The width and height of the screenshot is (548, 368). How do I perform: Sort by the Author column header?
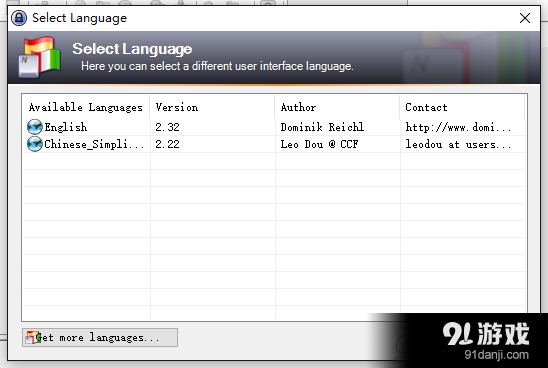coord(337,107)
